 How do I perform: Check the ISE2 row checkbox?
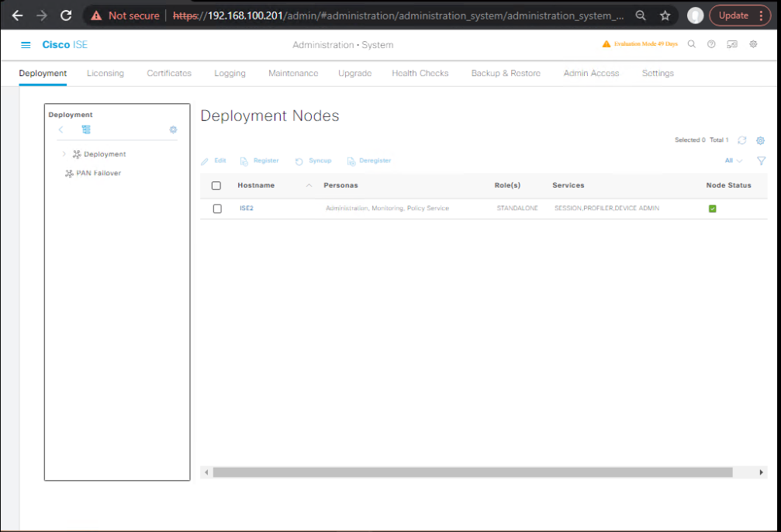[x=217, y=208]
